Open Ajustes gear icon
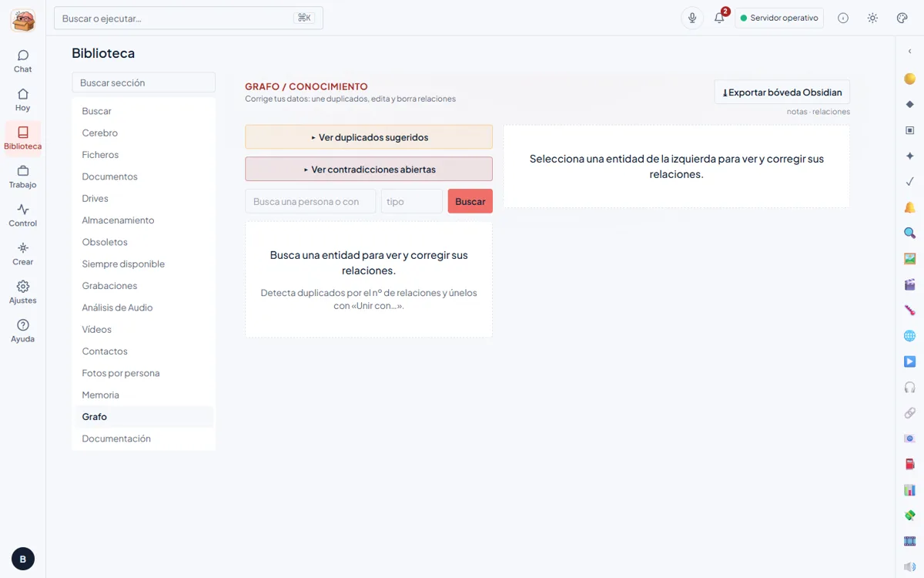Image resolution: width=924 pixels, height=578 pixels. point(22,292)
